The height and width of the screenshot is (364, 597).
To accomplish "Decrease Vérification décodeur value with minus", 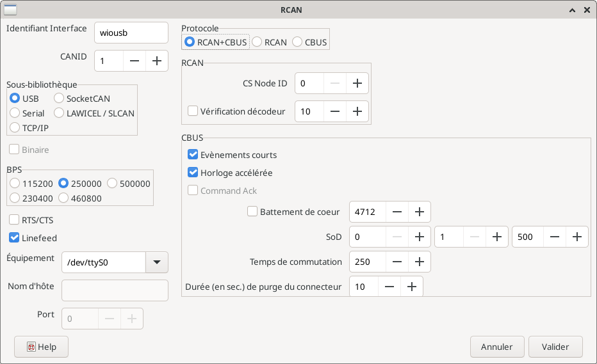I will (334, 111).
